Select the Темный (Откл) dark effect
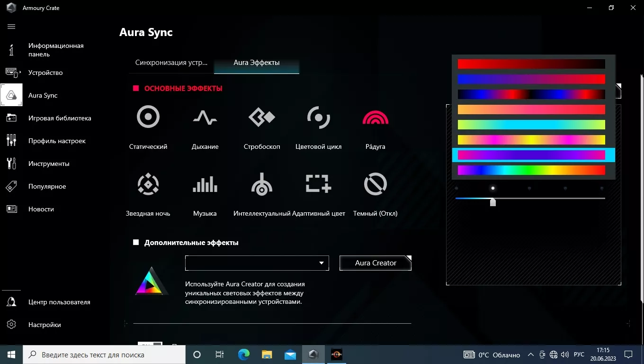The width and height of the screenshot is (644, 364). point(376,194)
